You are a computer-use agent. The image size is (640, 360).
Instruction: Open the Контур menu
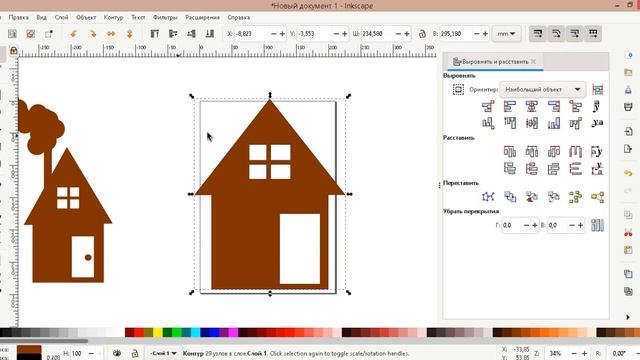click(113, 18)
